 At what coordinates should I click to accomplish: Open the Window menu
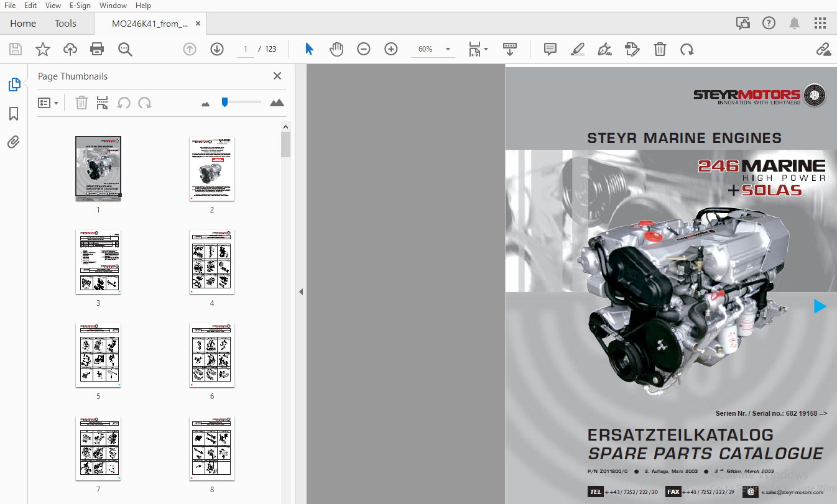point(113,6)
